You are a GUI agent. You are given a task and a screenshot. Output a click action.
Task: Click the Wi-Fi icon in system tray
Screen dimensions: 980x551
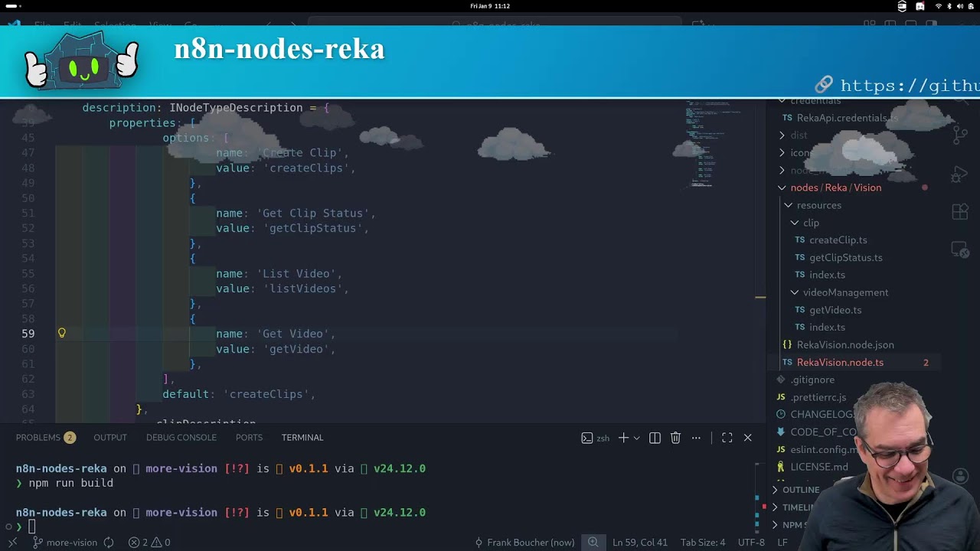click(x=938, y=6)
